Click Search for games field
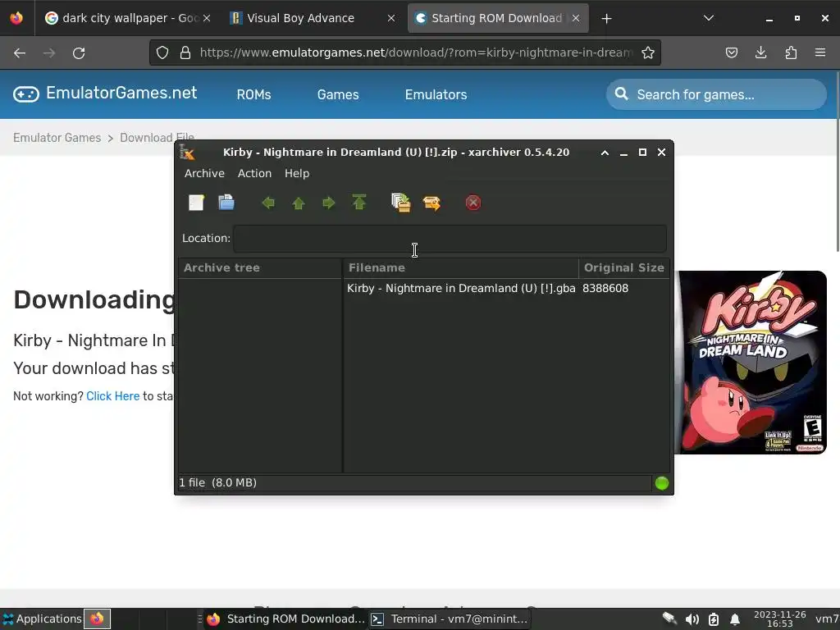840x630 pixels. click(716, 95)
